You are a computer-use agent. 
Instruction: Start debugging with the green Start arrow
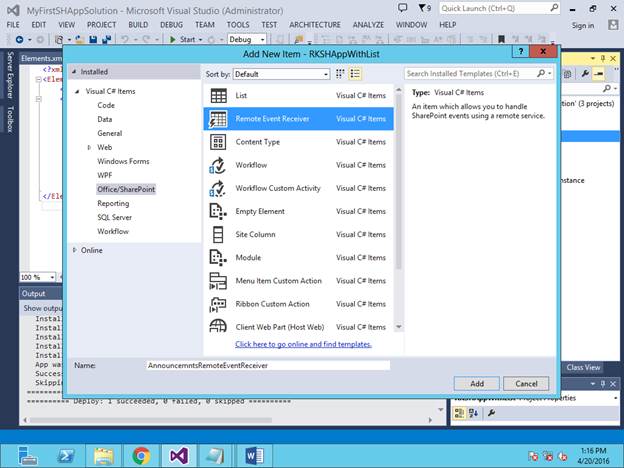(173, 39)
